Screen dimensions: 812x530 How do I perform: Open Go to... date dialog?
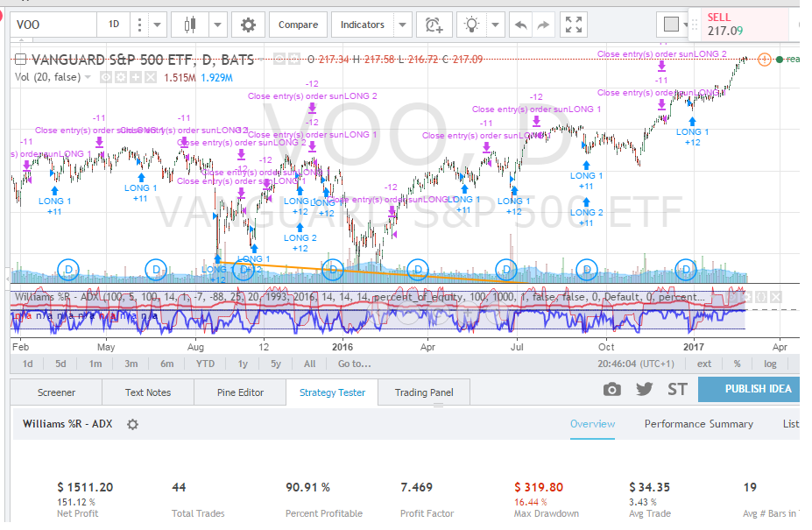354,364
